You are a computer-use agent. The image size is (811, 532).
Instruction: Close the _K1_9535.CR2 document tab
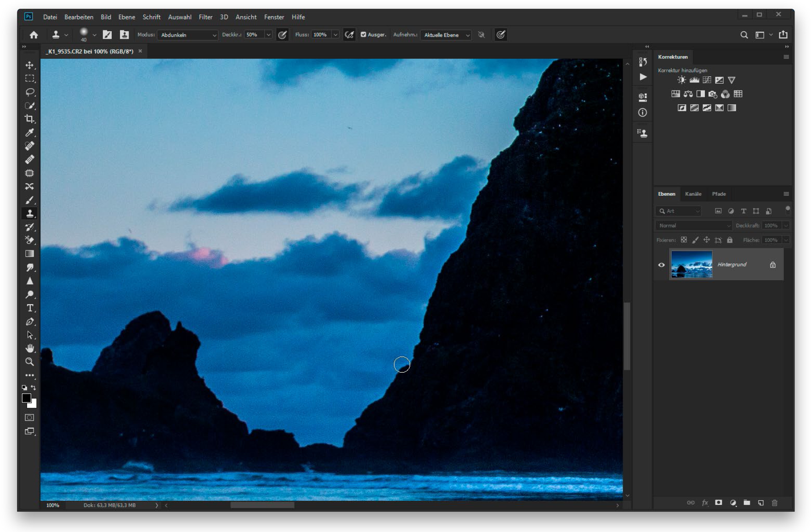tap(140, 51)
